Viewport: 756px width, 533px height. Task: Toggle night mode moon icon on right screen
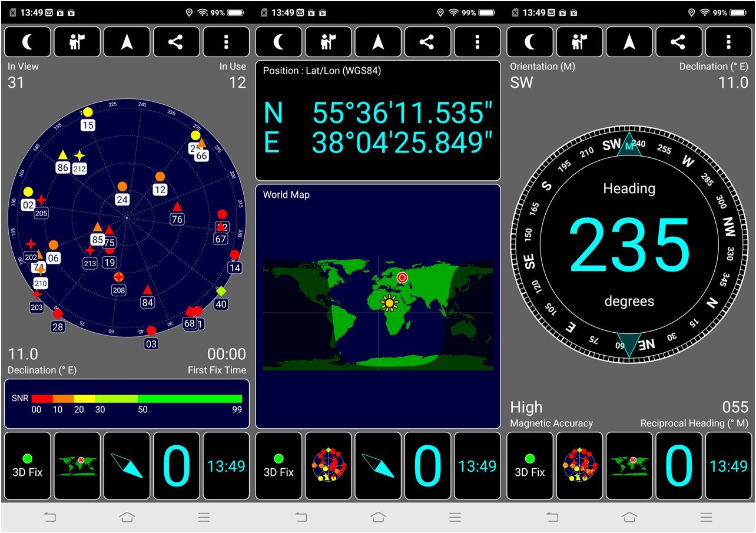(x=530, y=42)
